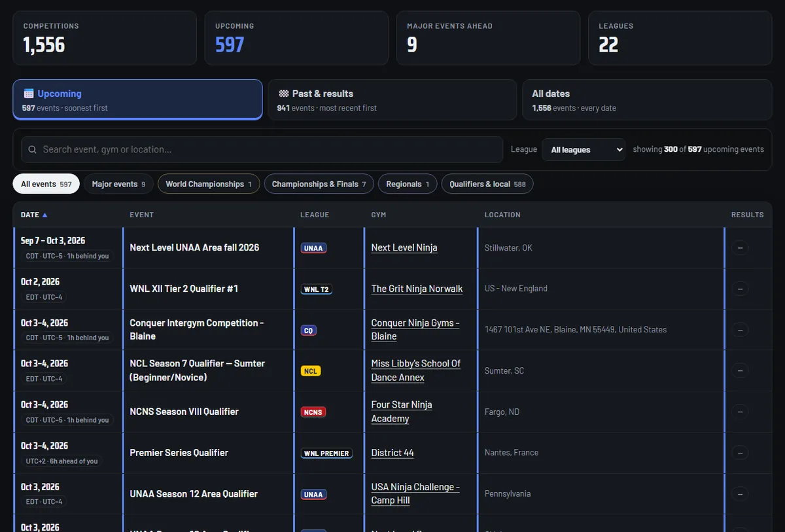Screen dimensions: 785x532
Task: Click the WNL PREMIER league badge
Action: [326, 453]
